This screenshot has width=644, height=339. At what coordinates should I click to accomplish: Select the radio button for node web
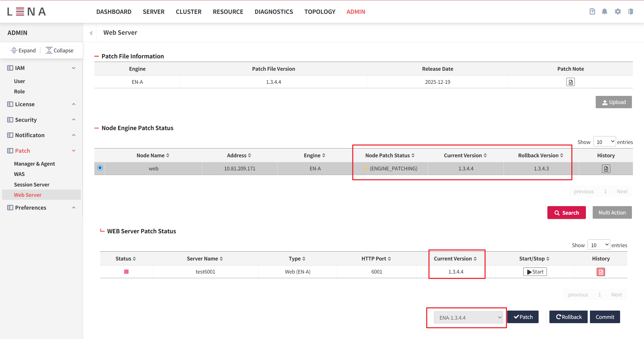pos(100,168)
